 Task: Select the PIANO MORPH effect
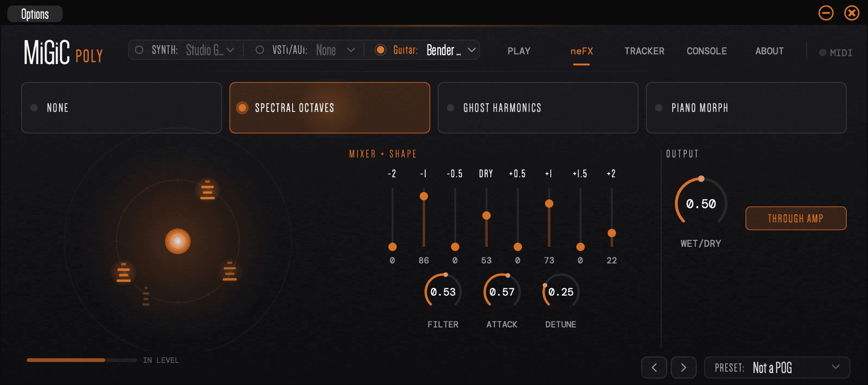(746, 108)
